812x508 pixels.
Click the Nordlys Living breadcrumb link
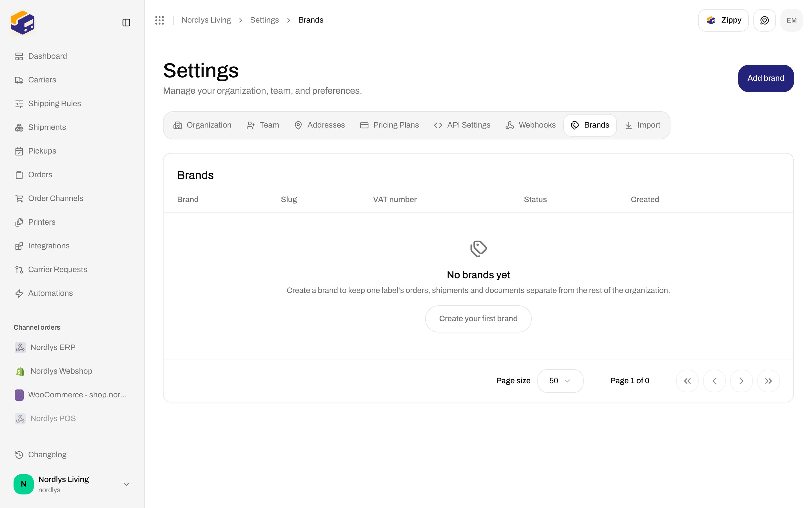[206, 20]
